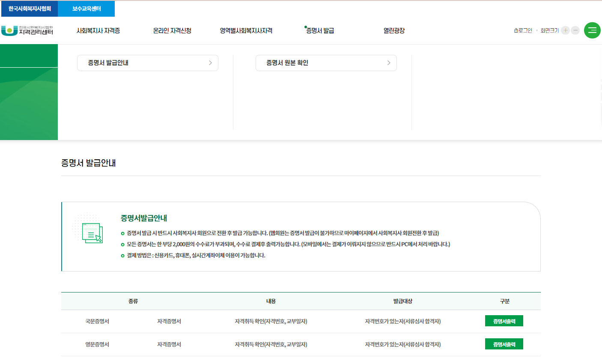Shrink text with the 화면크기 minus icon
The width and height of the screenshot is (602, 364).
tap(575, 30)
